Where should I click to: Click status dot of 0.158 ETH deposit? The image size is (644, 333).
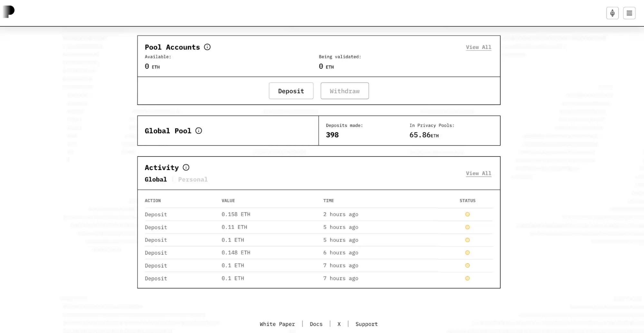click(x=467, y=214)
